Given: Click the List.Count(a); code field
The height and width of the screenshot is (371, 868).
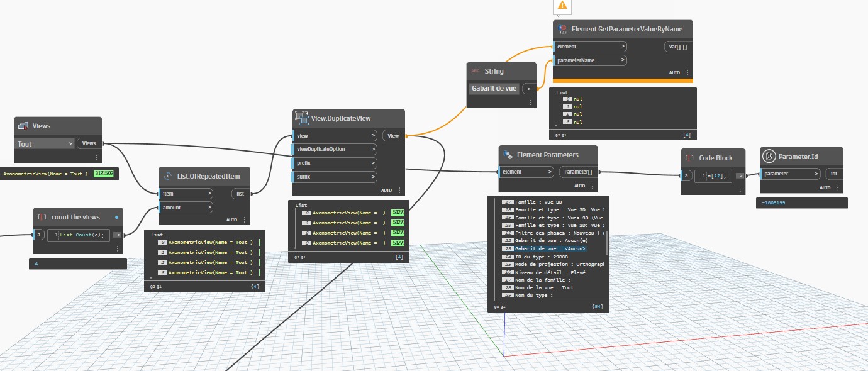Looking at the screenshot, I should pyautogui.click(x=79, y=235).
